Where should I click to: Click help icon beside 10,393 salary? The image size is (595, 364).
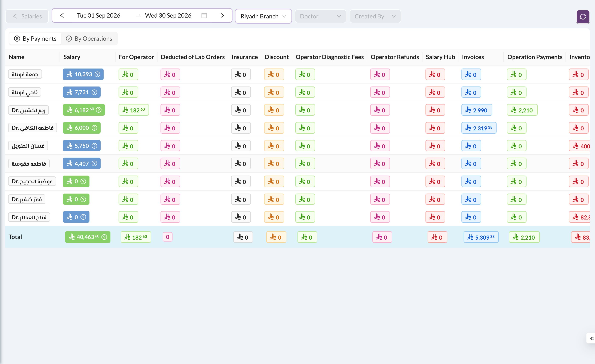point(97,74)
